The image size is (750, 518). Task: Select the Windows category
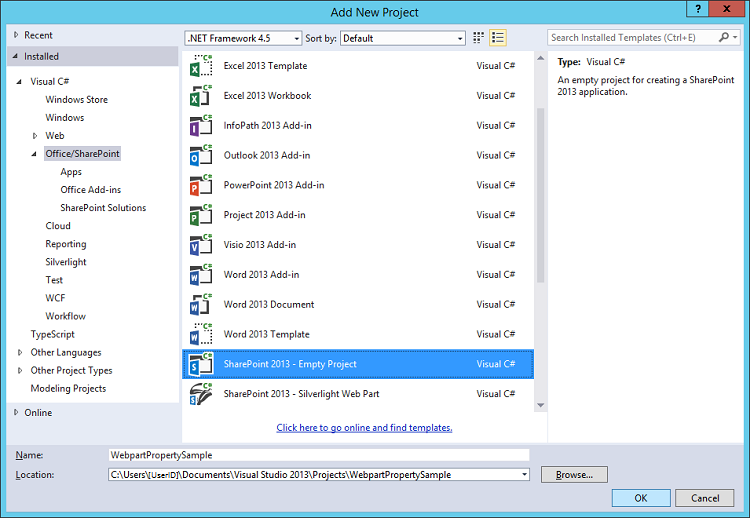point(65,118)
